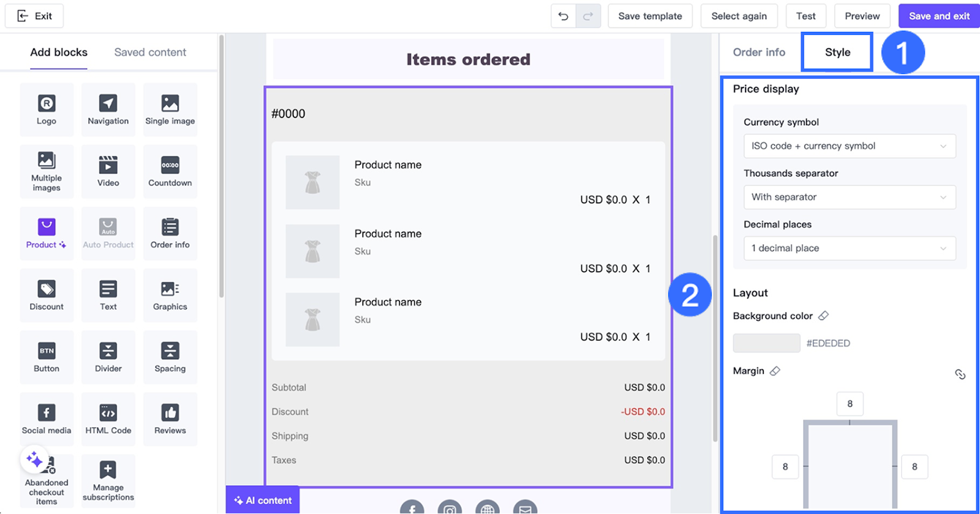Reset Background color with eraser icon

tap(823, 316)
